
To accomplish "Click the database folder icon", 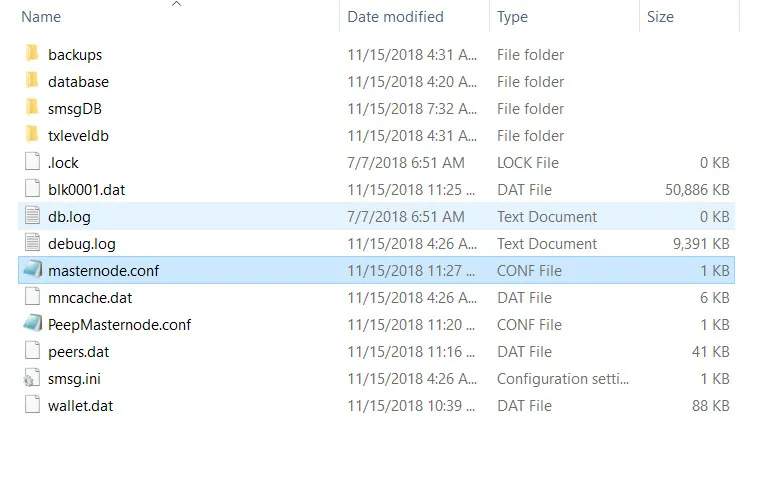I will (32, 80).
